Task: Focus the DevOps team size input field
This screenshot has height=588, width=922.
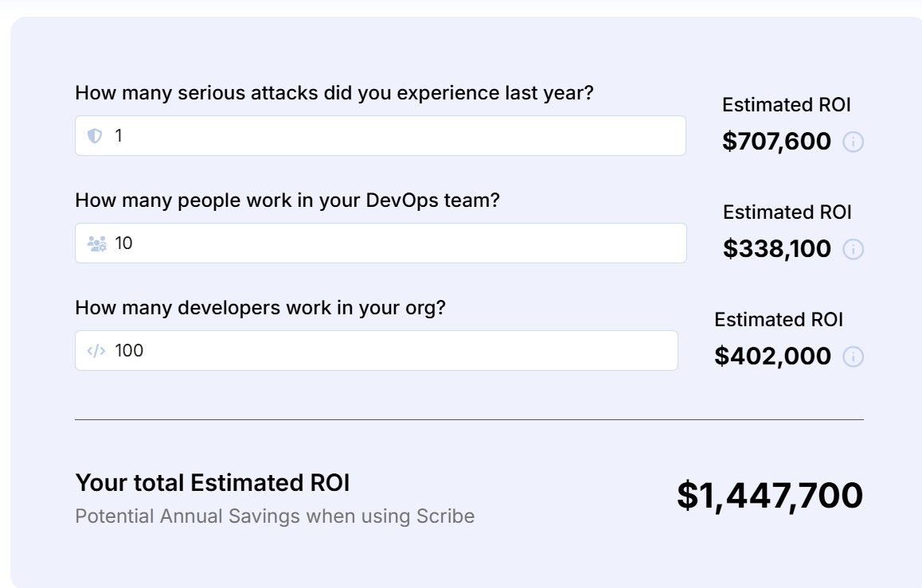Action: (381, 243)
